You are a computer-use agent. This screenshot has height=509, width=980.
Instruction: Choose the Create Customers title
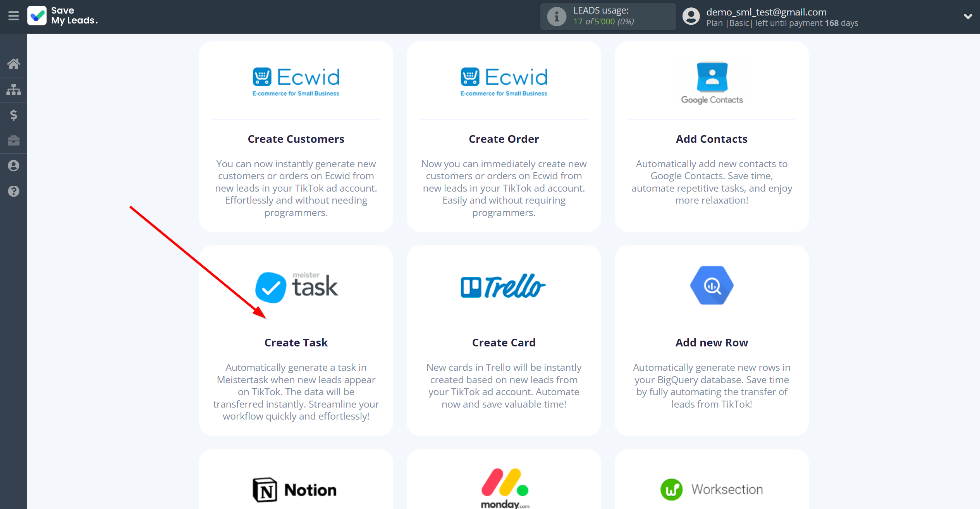tap(296, 139)
